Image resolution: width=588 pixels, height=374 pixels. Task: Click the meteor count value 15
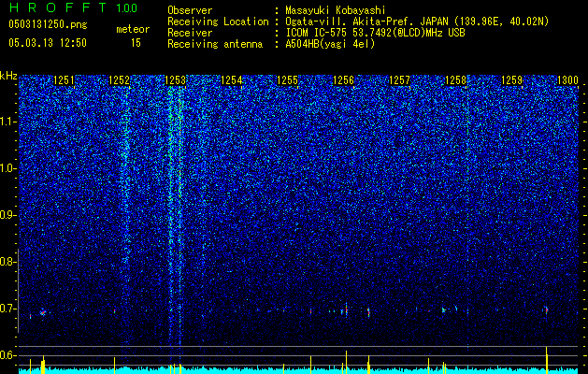[136, 43]
